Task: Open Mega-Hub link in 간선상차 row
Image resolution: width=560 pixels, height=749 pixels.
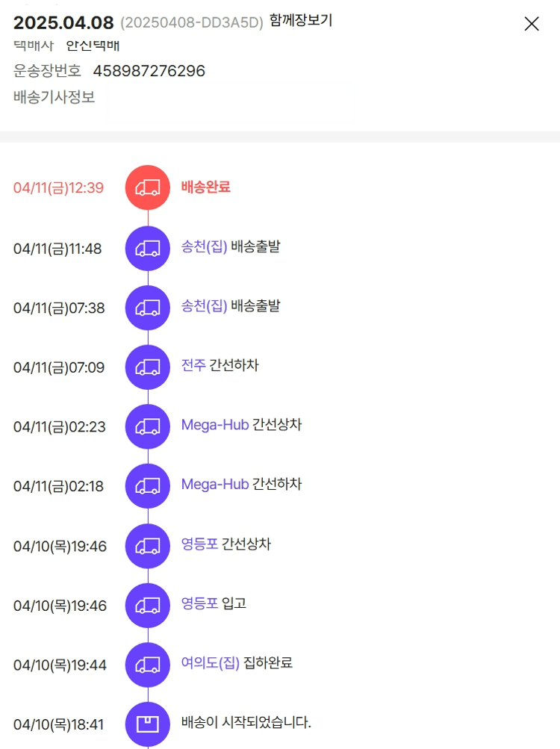Action: pos(214,425)
